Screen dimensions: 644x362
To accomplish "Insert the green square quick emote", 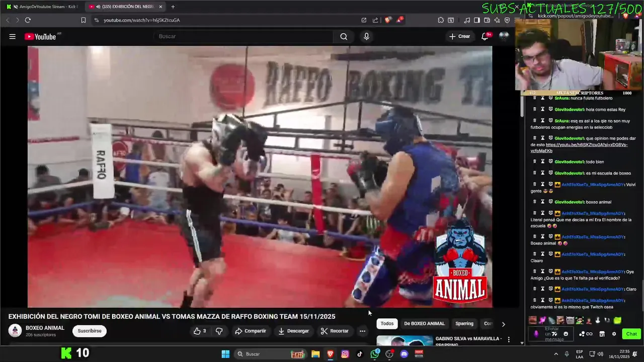I will pos(617,320).
